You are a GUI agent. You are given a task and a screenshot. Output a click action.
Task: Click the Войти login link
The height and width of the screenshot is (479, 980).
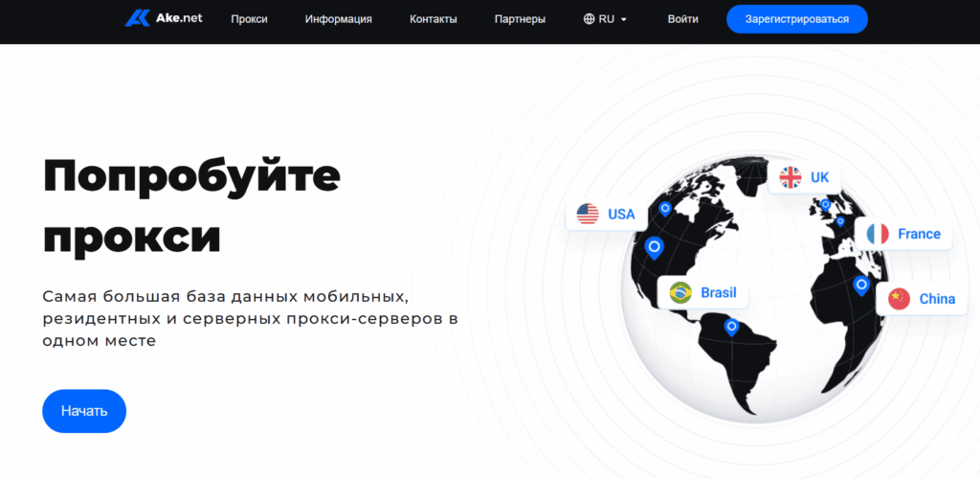pyautogui.click(x=683, y=19)
